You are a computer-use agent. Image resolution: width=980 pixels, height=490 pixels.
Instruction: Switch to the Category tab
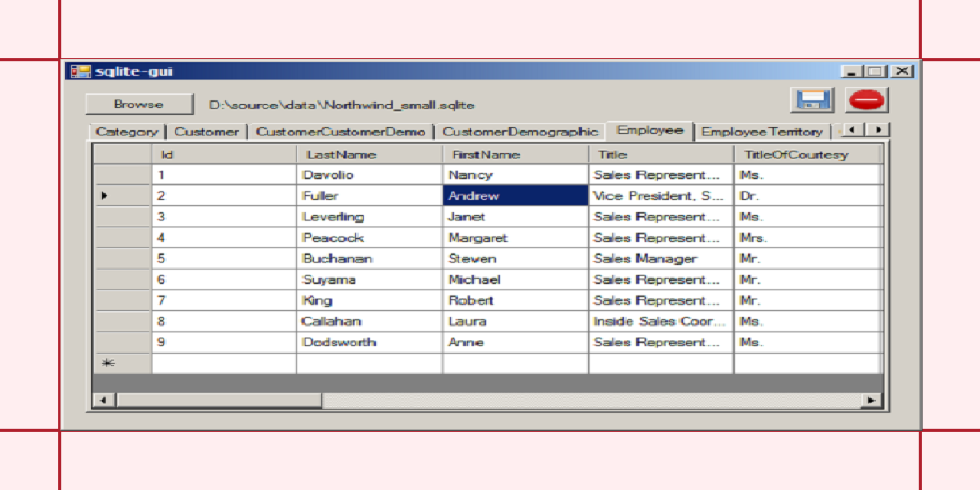(126, 131)
